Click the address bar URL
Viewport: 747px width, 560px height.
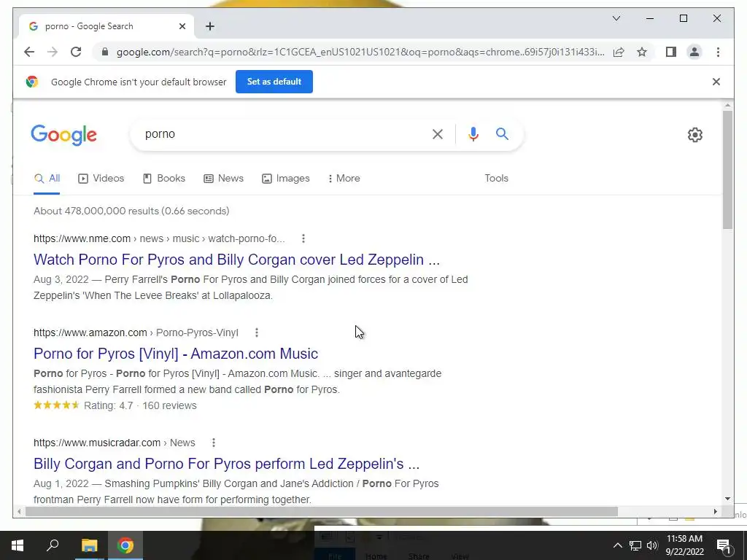(x=360, y=52)
